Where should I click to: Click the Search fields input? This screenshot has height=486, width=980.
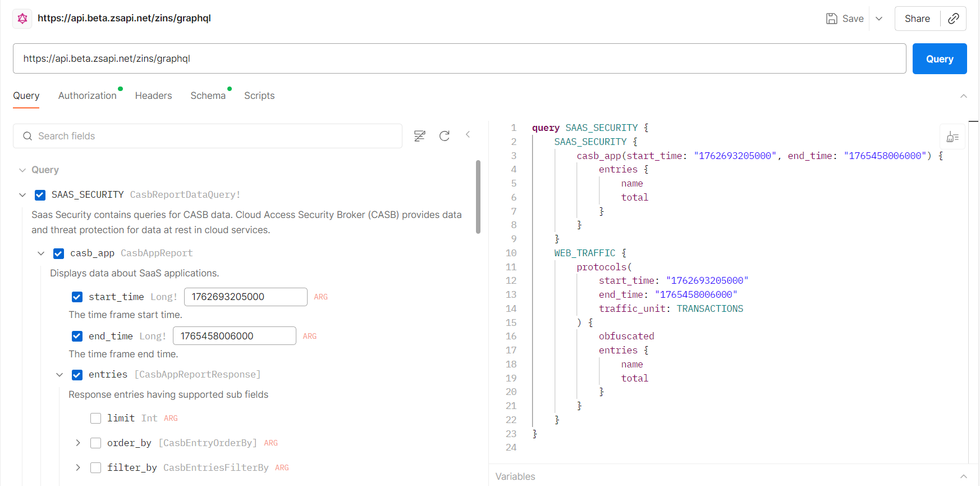click(x=208, y=136)
